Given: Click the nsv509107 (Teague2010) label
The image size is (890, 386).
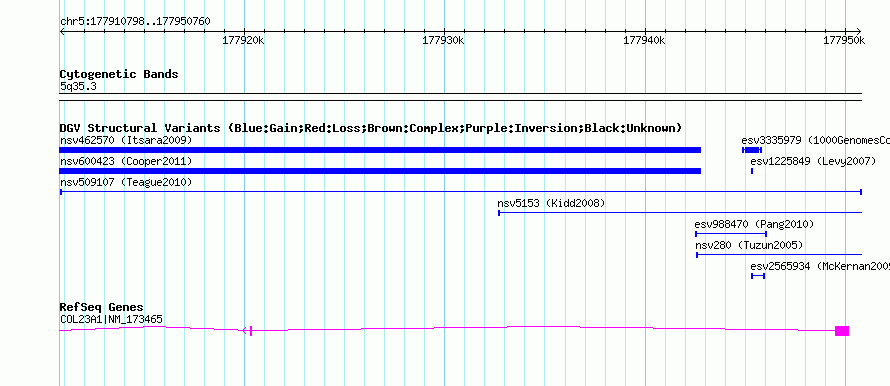Looking at the screenshot, I should [126, 182].
